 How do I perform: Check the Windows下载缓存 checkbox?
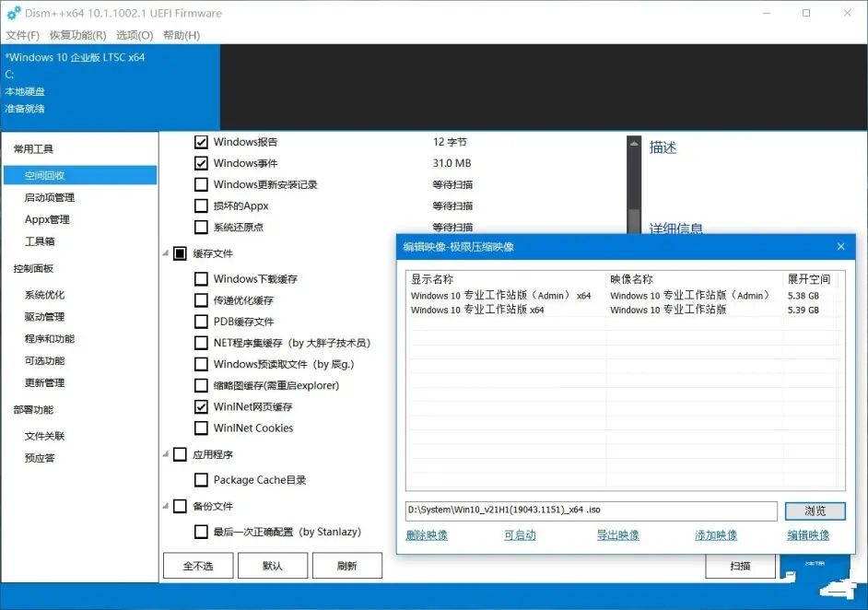pos(201,279)
